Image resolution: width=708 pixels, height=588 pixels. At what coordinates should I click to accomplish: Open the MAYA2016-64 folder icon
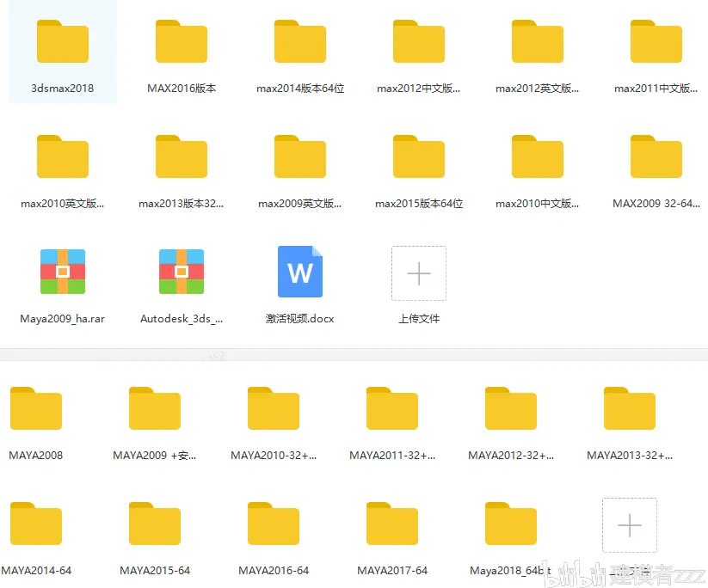[274, 524]
